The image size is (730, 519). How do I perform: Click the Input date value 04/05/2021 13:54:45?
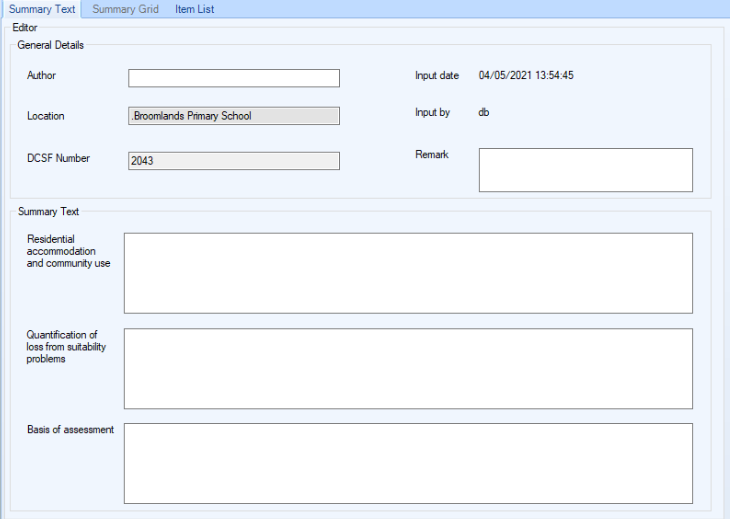[526, 75]
